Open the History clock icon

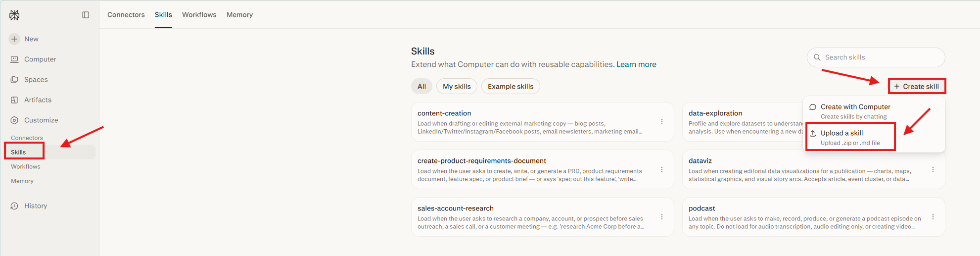(x=14, y=206)
